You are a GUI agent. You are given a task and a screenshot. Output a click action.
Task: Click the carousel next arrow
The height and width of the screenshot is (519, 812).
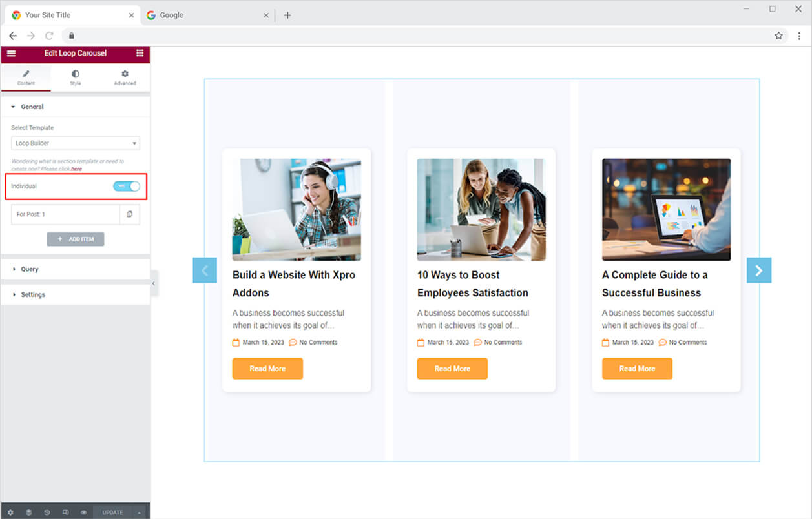click(x=758, y=270)
